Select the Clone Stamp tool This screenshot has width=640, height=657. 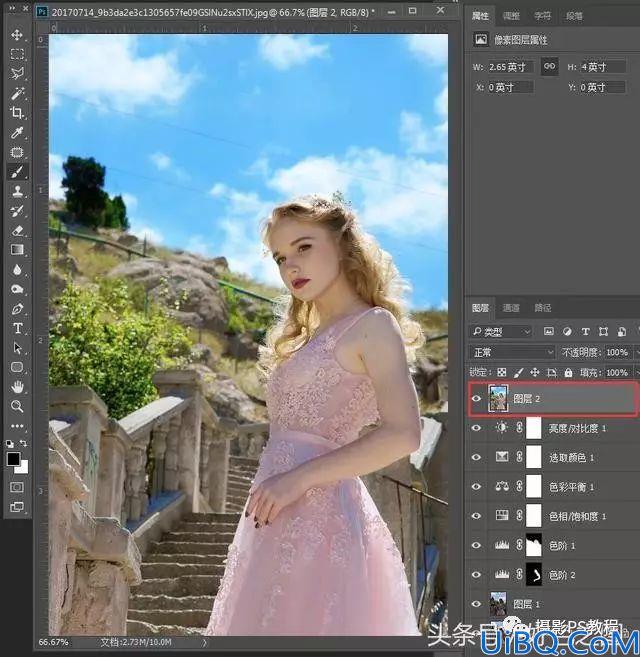point(17,191)
